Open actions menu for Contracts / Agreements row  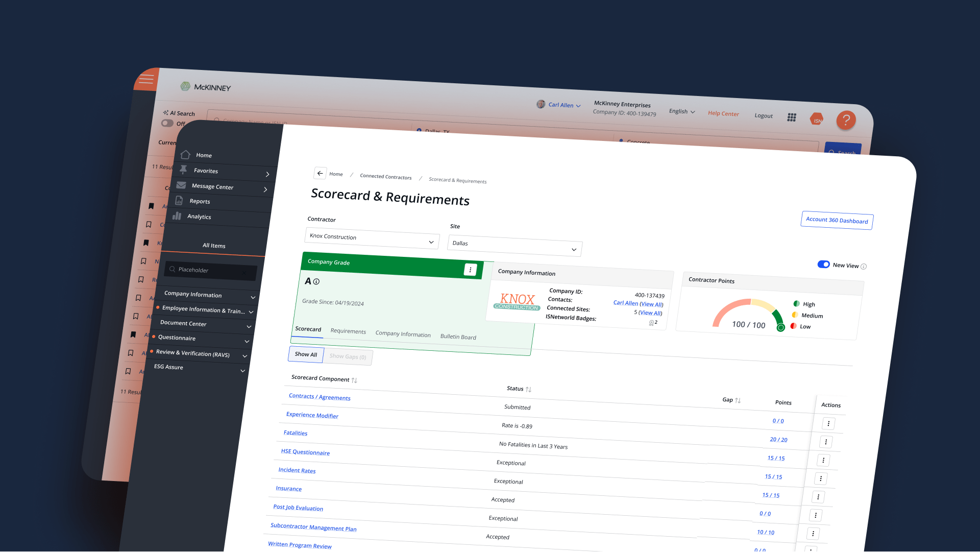[x=828, y=424]
